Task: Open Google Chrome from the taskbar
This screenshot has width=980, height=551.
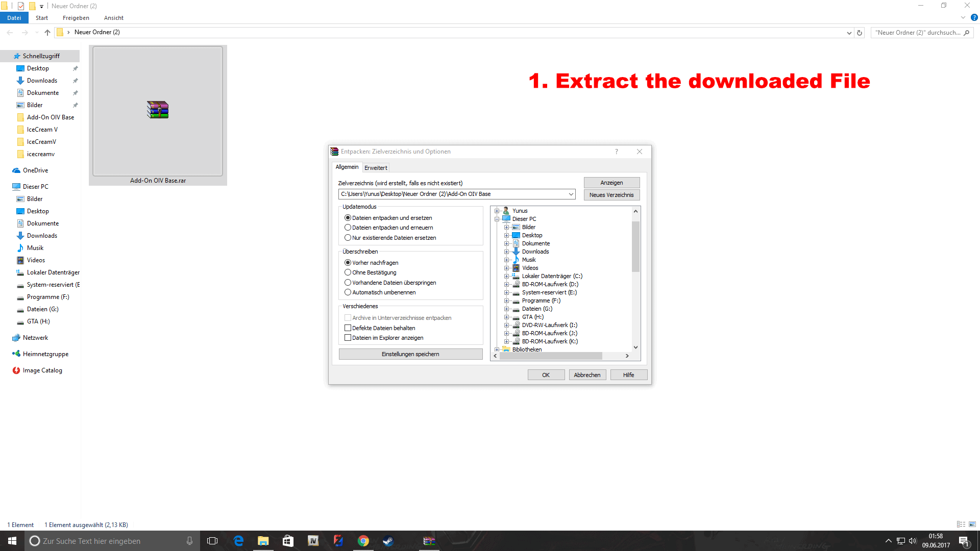Action: coord(363,541)
